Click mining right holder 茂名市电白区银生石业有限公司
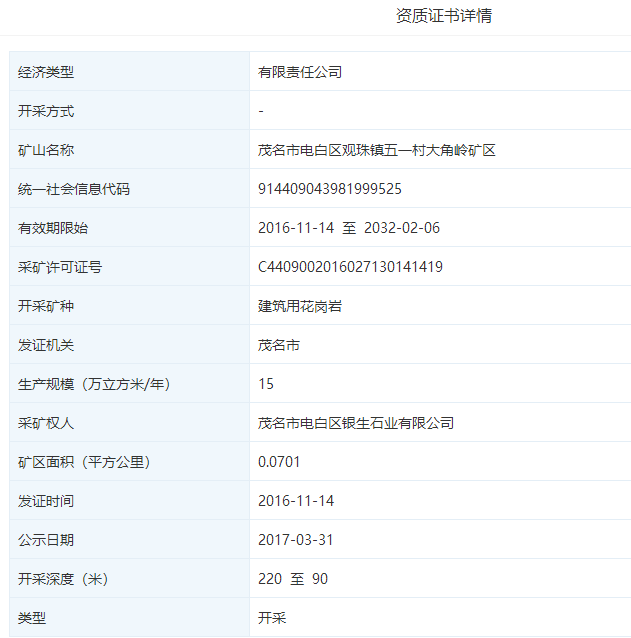This screenshot has width=631, height=638. pos(356,423)
